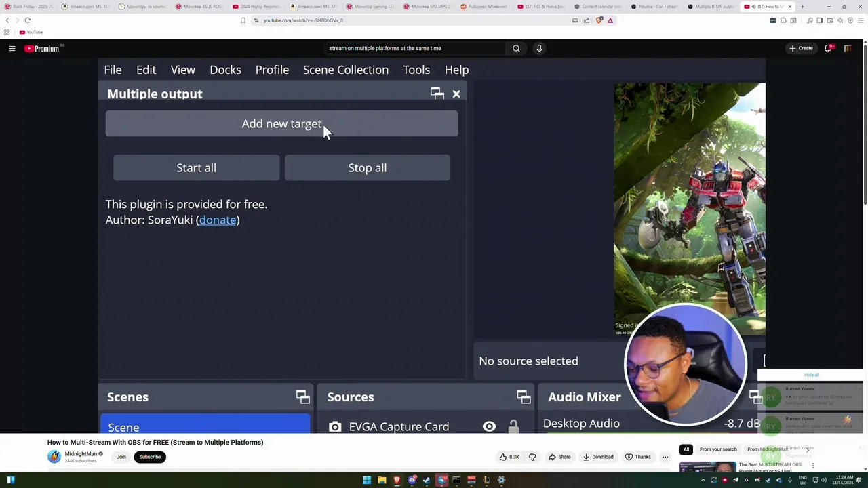
Task: Follow the donate link
Action: click(x=218, y=220)
